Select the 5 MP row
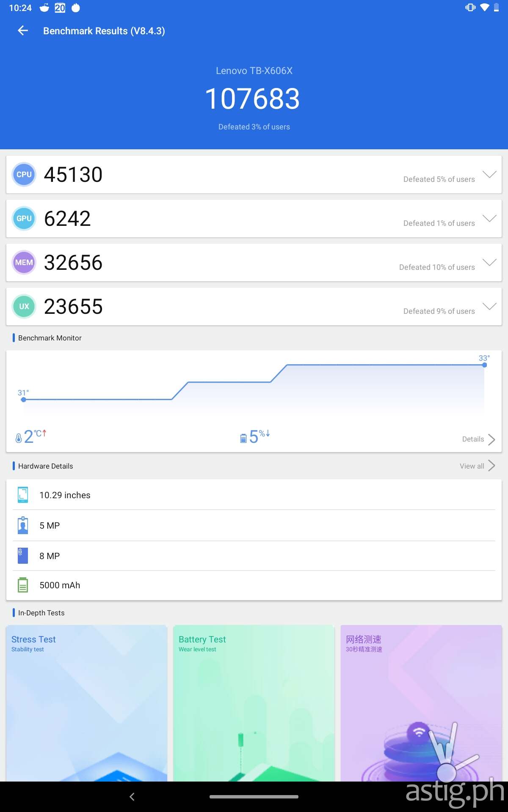This screenshot has height=812, width=508. click(254, 525)
